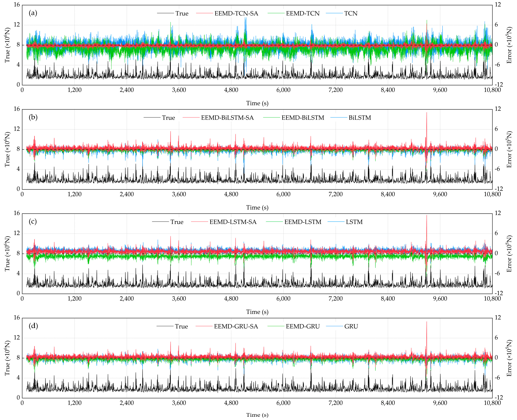The image size is (517, 420).
Task: Click the EEMD-GRU legend label
Action: point(303,327)
